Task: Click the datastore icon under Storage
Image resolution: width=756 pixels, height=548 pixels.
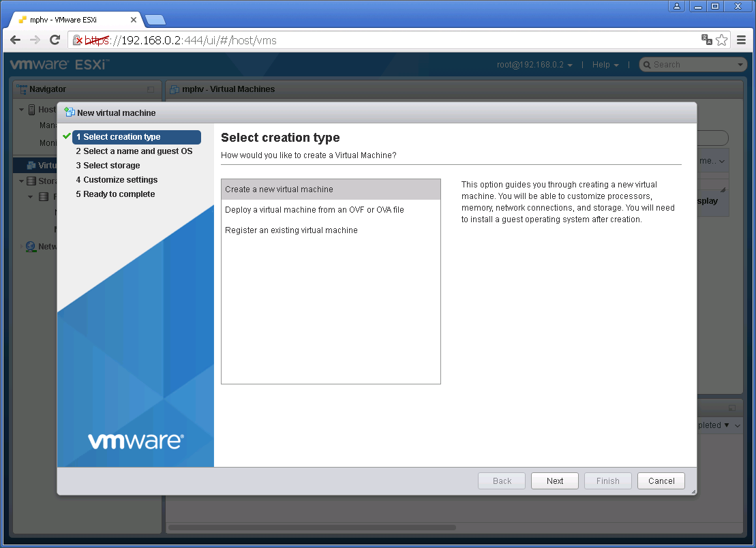Action: 44,197
